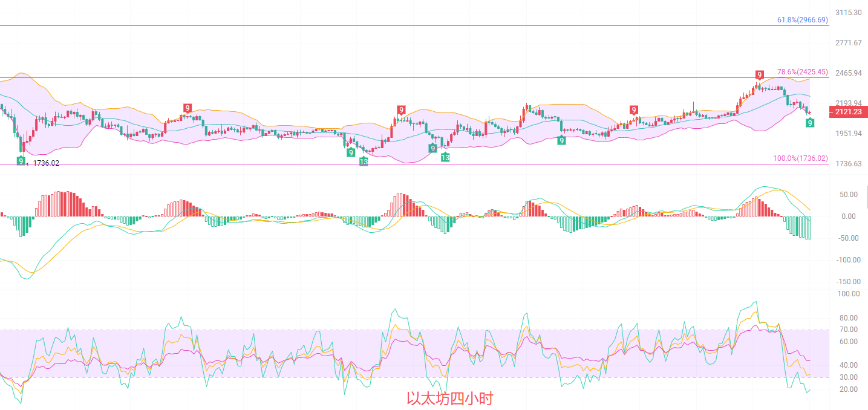Click the red 9 marker touching the 78.6% line
This screenshot has height=410, width=868.
coord(759,74)
